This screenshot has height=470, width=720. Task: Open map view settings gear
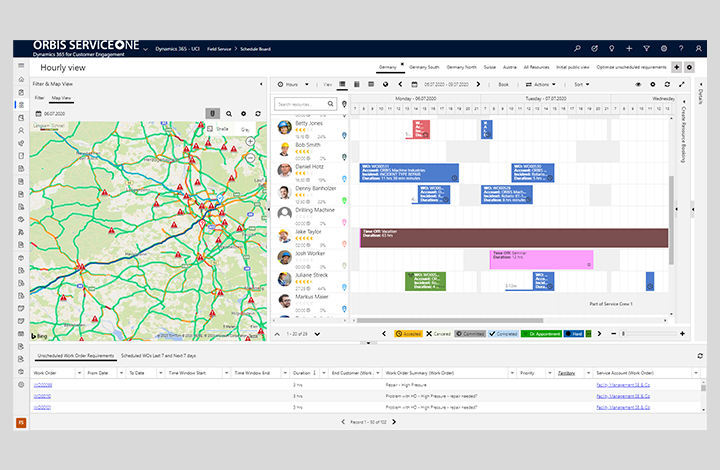click(x=243, y=113)
